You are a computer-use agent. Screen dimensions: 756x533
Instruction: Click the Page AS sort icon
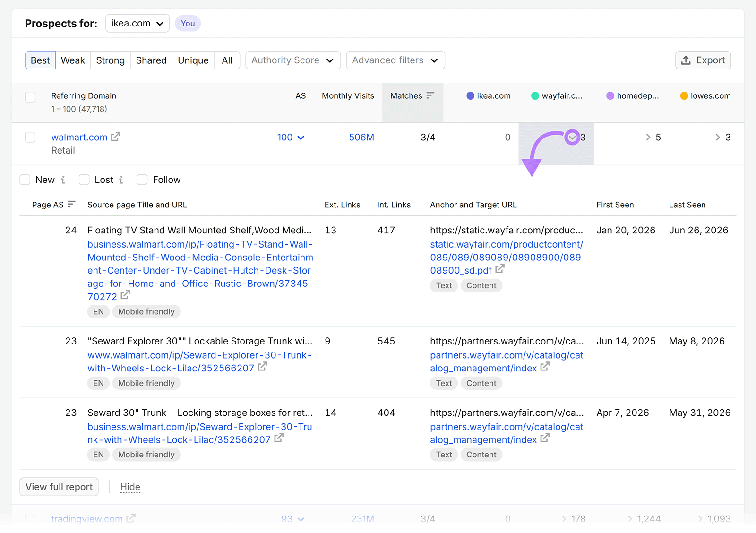coord(71,204)
